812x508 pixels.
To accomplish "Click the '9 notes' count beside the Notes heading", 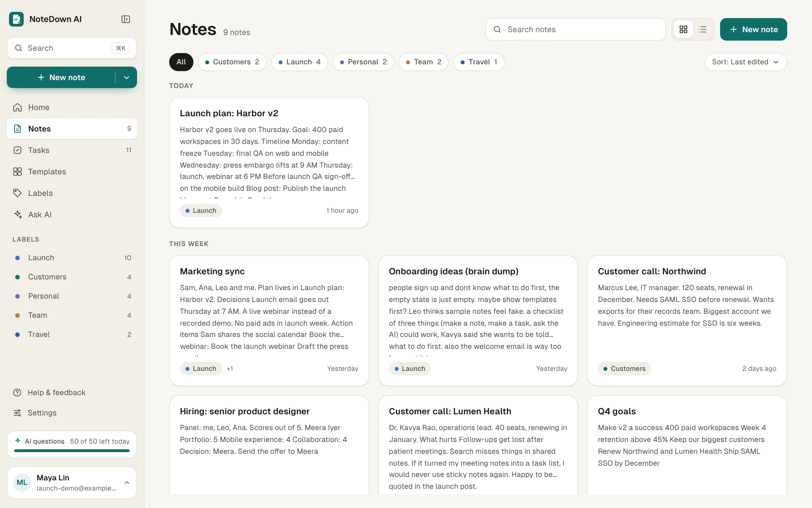I will point(237,32).
